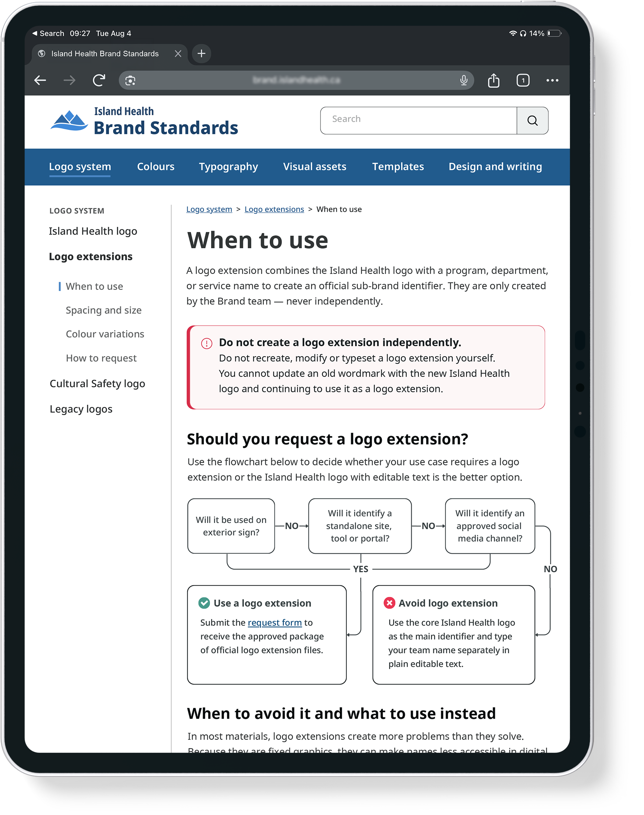This screenshot has width=644, height=815.
Task: Open Cultural Safety logo in the sidebar
Action: (97, 383)
